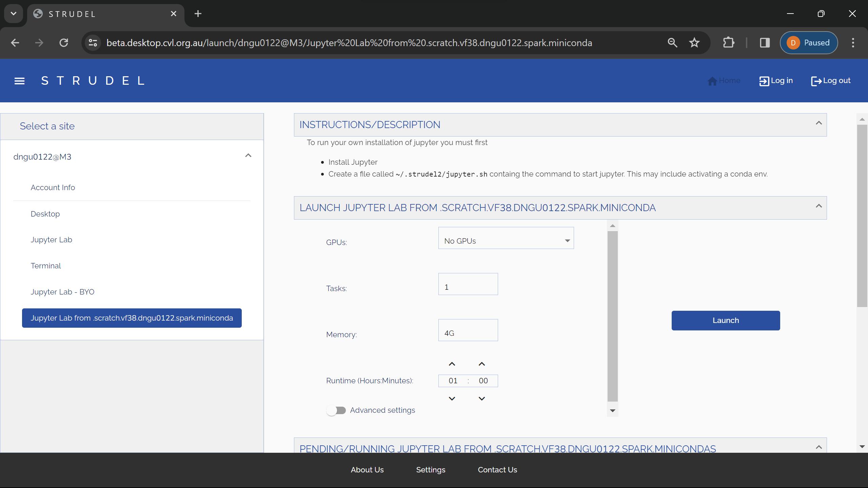Close the STRUDEL browser tab

pos(174,14)
